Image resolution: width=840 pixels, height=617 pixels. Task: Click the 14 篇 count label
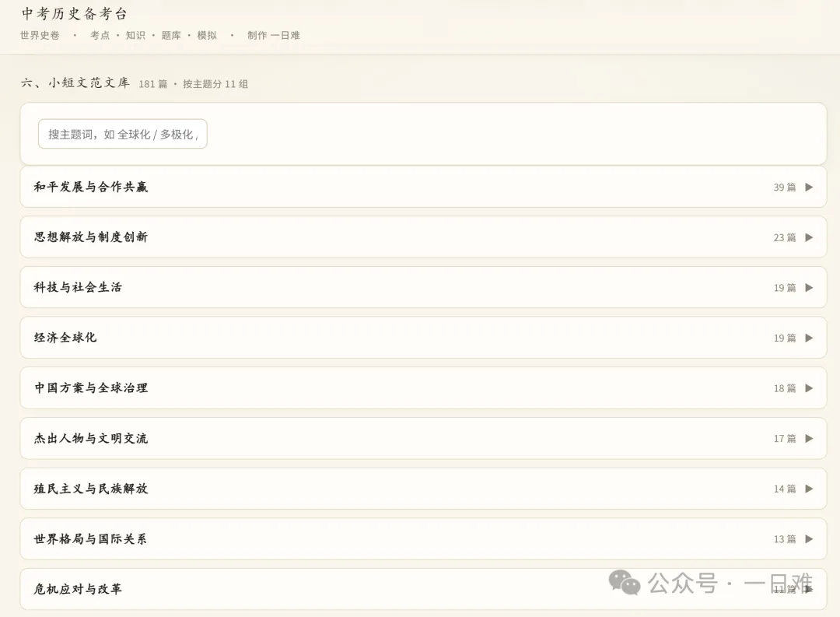tap(785, 489)
